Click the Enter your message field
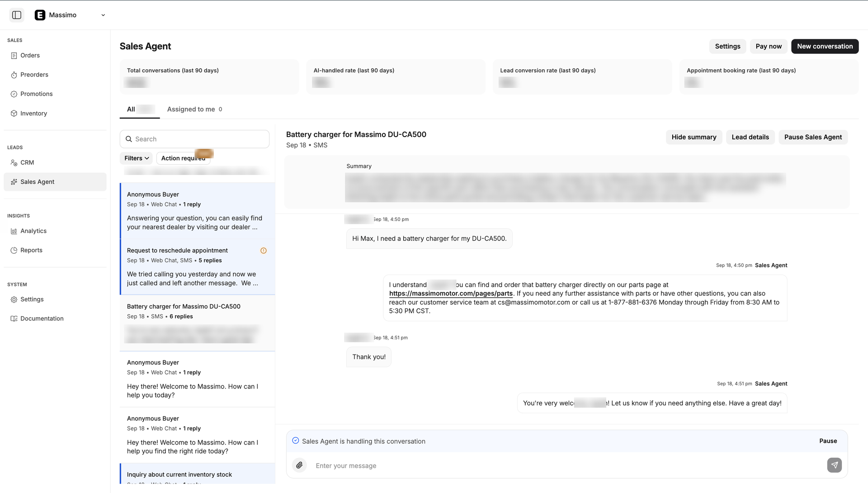The height and width of the screenshot is (493, 868). pos(567,465)
